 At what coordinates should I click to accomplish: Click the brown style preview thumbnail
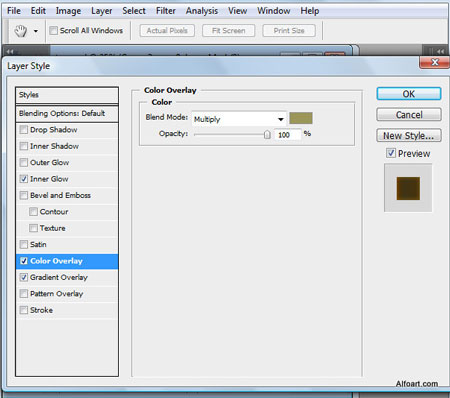[x=408, y=188]
